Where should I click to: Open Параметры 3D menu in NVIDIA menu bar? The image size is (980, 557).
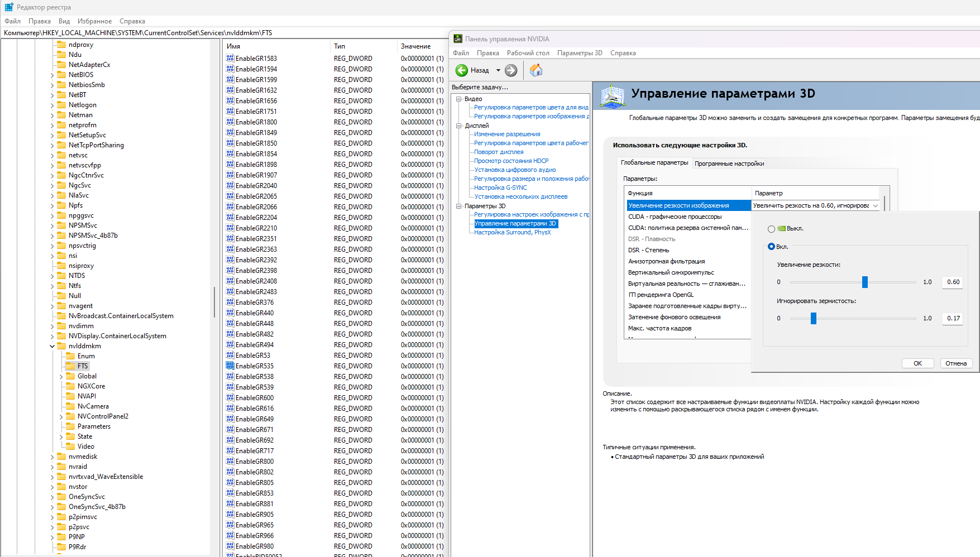(580, 53)
